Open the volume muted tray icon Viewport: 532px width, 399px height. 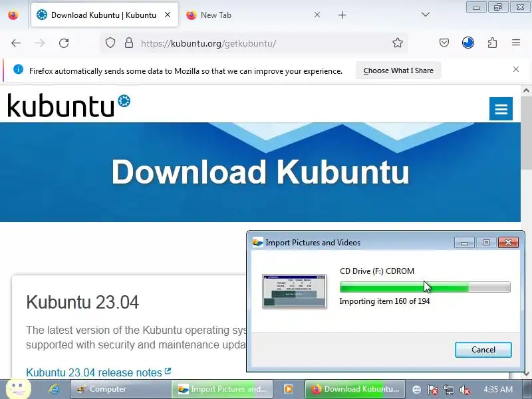click(x=464, y=390)
